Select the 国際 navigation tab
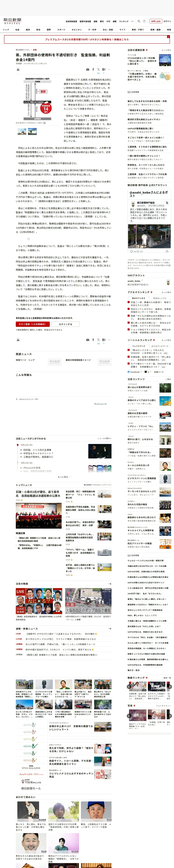This screenshot has height=868, width=174. (49, 30)
